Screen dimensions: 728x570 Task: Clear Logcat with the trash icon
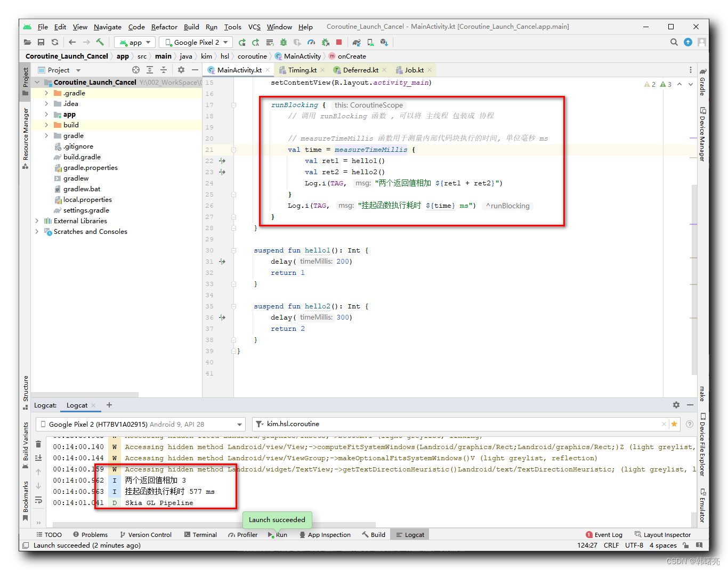point(38,444)
